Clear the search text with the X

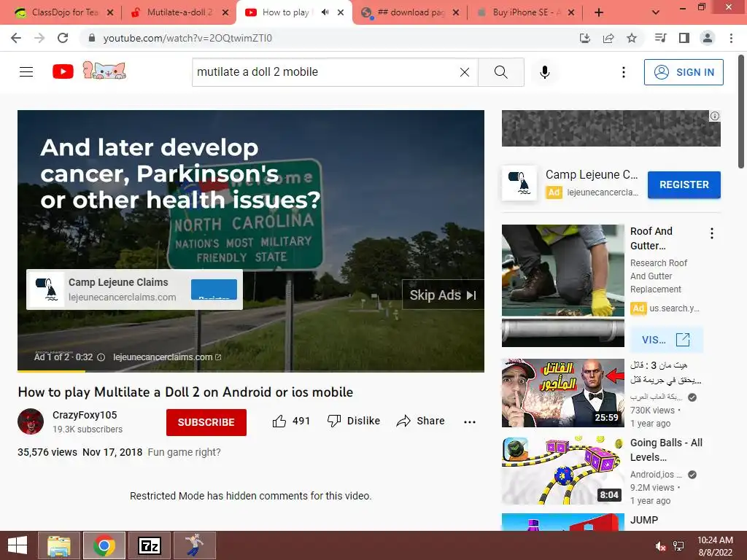[x=465, y=72]
